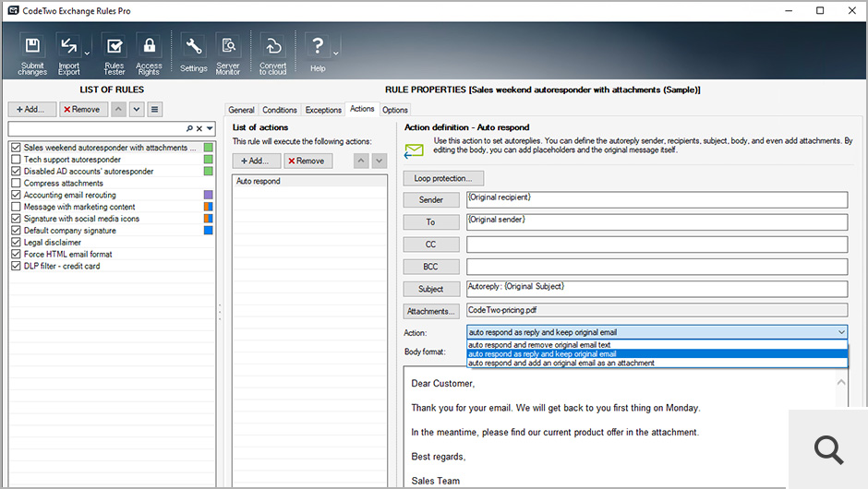The width and height of the screenshot is (868, 489).
Task: Select the Actions tab
Action: click(x=362, y=109)
